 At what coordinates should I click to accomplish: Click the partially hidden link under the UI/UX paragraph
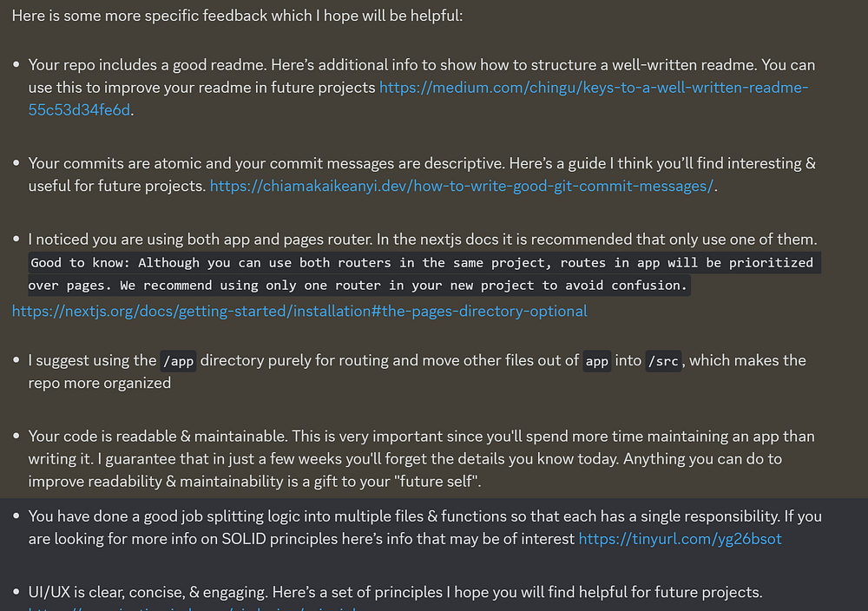(x=194, y=608)
